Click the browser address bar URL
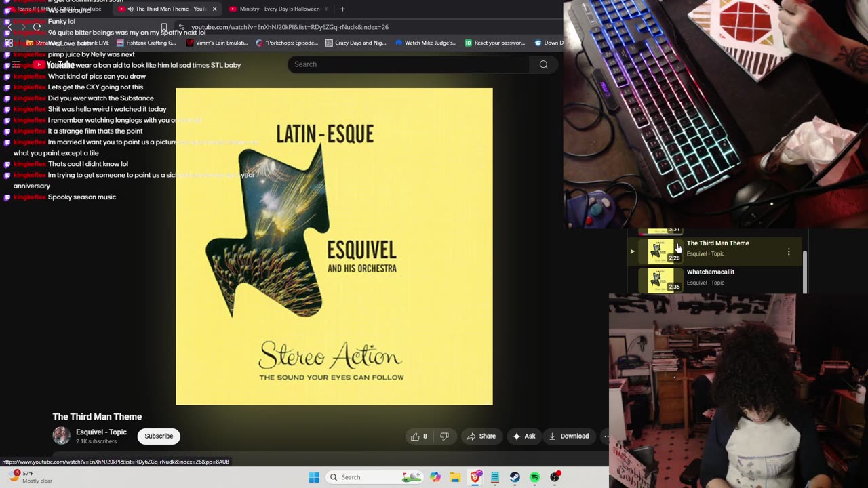This screenshot has width=868, height=488. [x=290, y=27]
